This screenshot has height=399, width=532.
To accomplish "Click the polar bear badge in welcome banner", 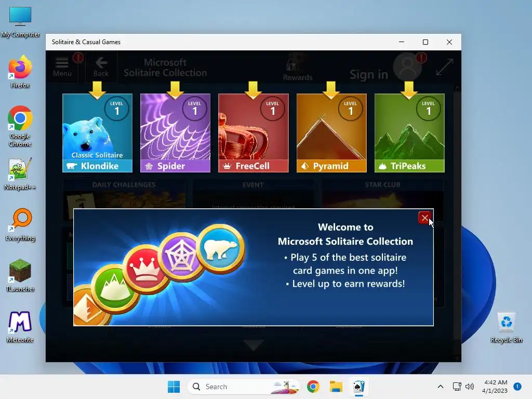I will click(221, 249).
